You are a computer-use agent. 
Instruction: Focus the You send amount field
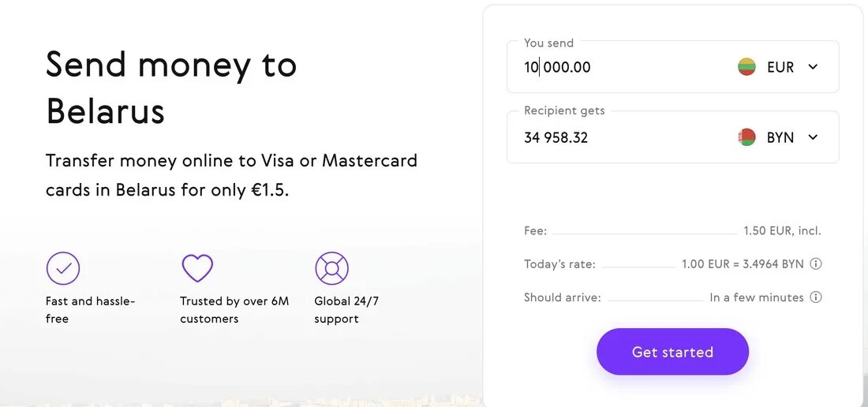tap(615, 67)
